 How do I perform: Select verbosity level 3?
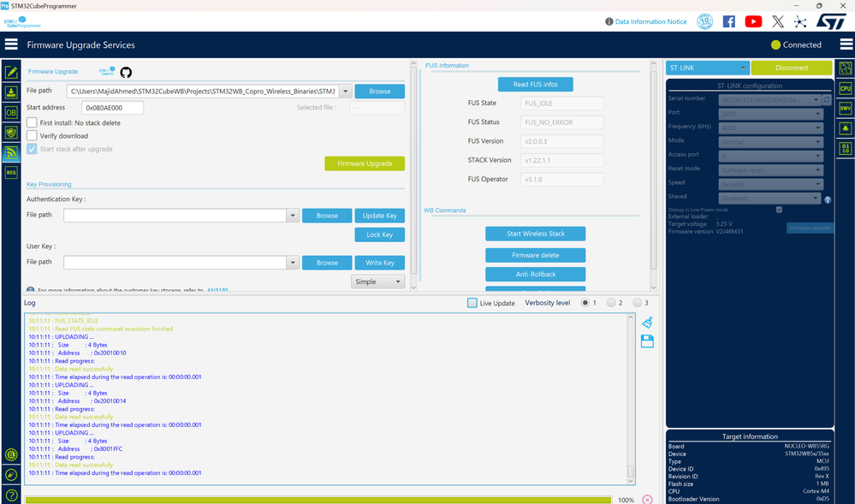tap(638, 303)
